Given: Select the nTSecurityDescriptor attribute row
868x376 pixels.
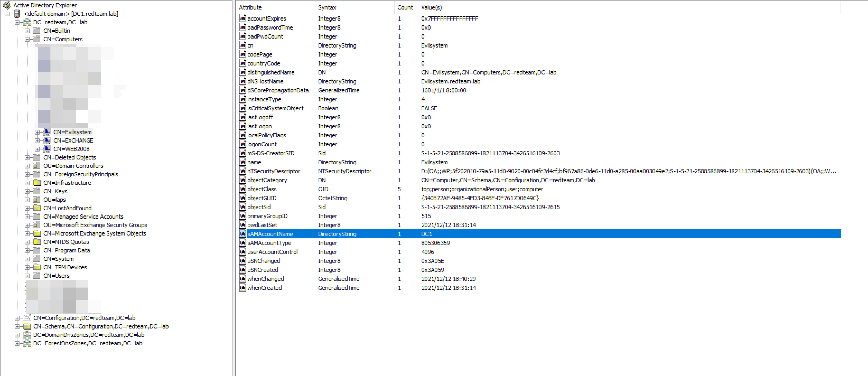Looking at the screenshot, I should [273, 171].
